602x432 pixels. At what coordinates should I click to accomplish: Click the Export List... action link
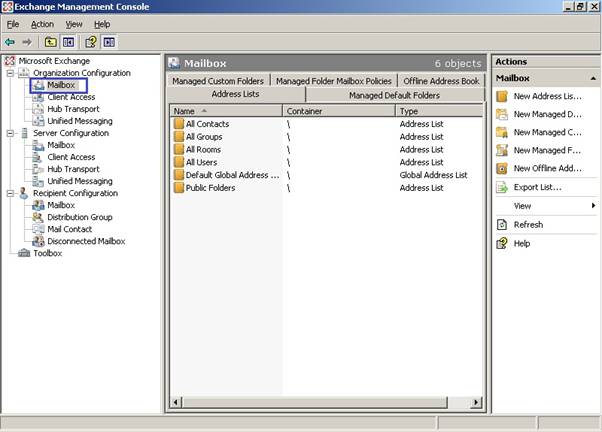pos(538,187)
